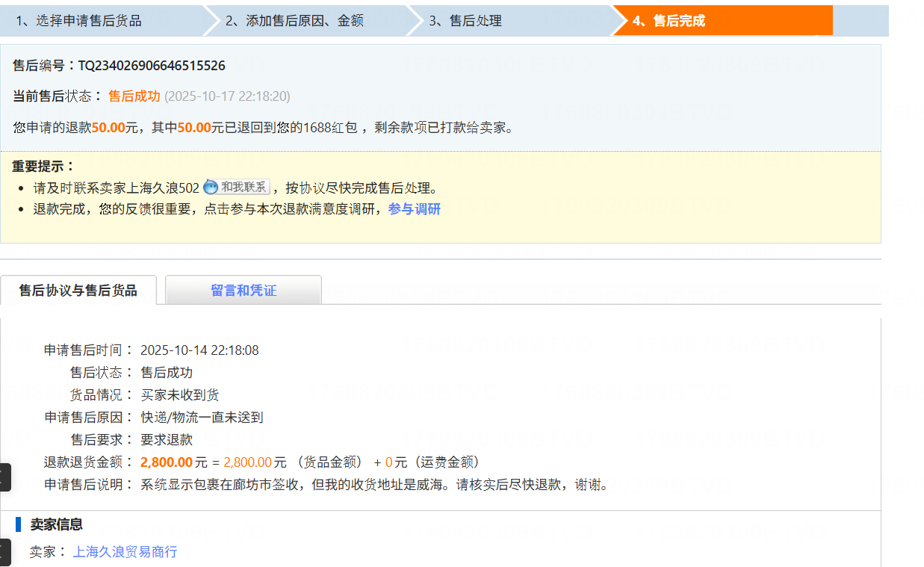This screenshot has height=567, width=924.
Task: Click the 申请售后说明 description text
Action: 375,485
